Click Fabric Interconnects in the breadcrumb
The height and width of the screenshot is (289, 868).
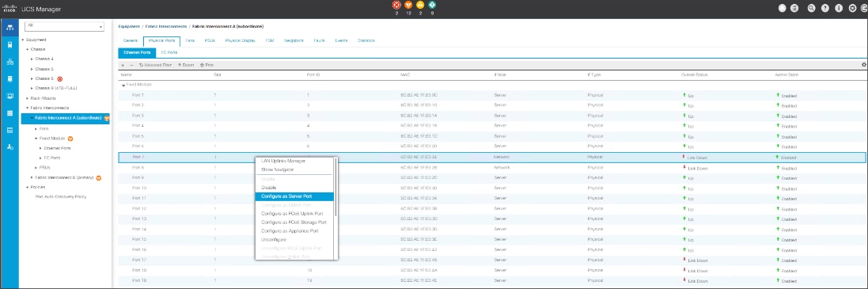(x=165, y=27)
